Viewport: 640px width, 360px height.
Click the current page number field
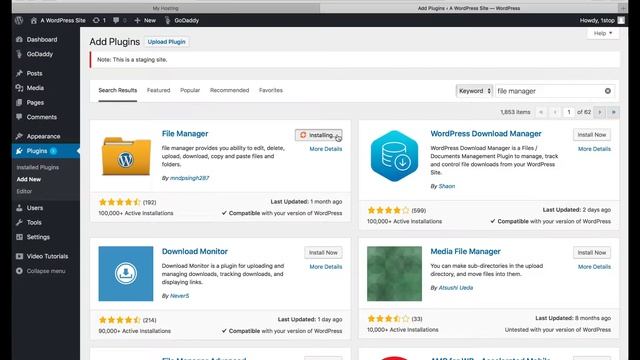click(569, 112)
